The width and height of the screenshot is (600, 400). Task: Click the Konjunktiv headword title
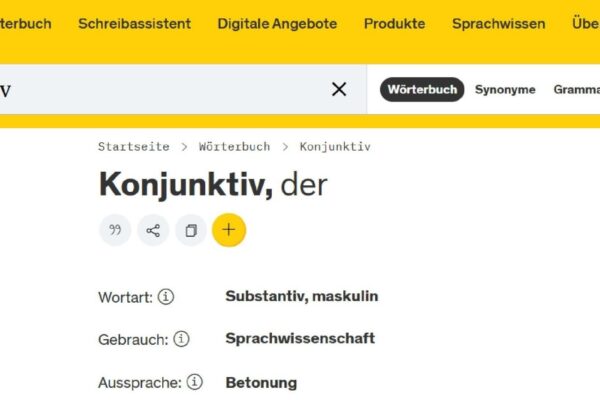coord(185,185)
